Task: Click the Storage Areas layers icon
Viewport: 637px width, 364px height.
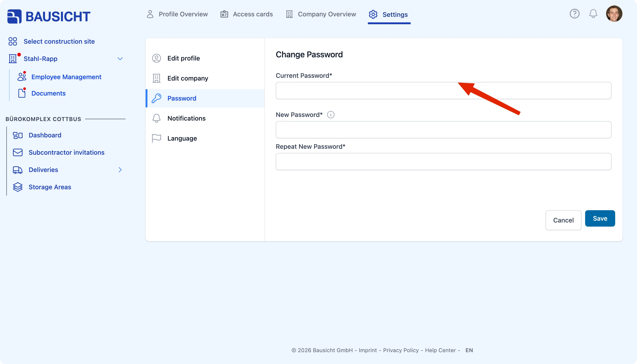Action: pyautogui.click(x=18, y=187)
